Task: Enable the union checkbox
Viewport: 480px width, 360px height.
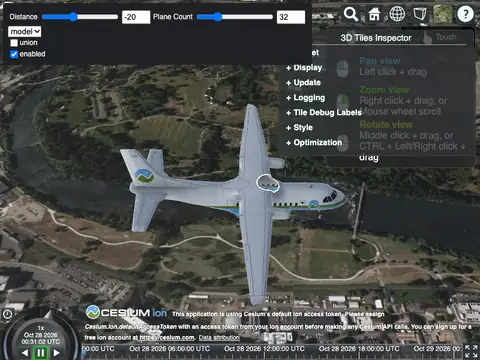Action: pyautogui.click(x=14, y=43)
